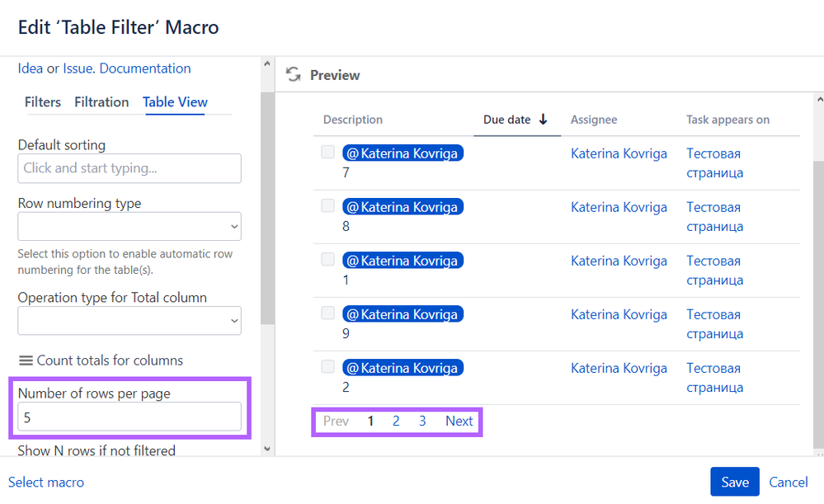Click Select macro link
Screen dimensions: 824x504
(x=46, y=482)
